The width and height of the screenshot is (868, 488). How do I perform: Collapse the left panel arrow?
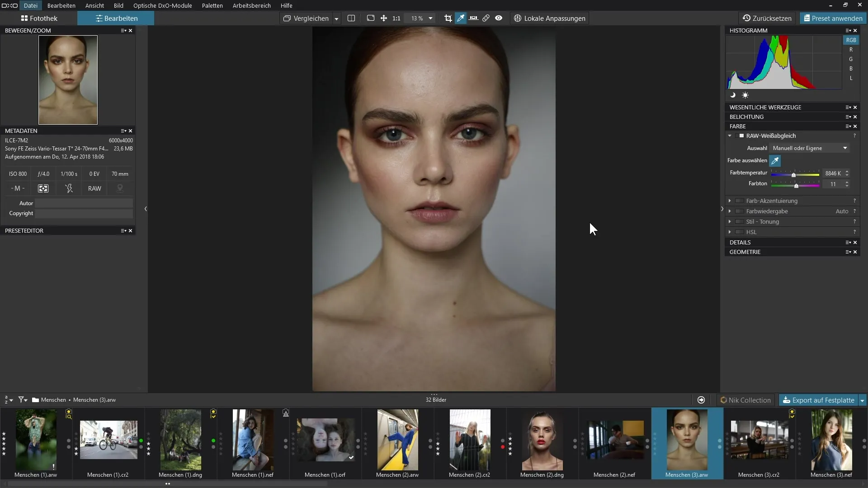(x=146, y=209)
